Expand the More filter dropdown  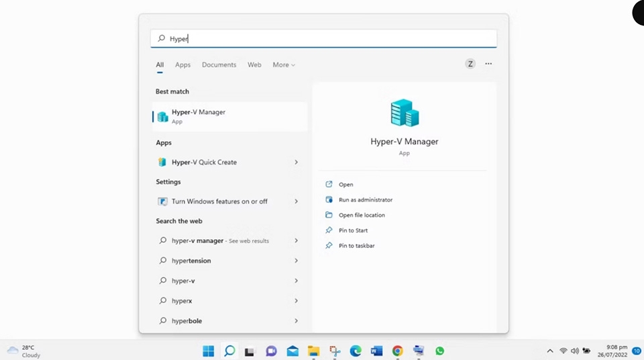point(284,64)
